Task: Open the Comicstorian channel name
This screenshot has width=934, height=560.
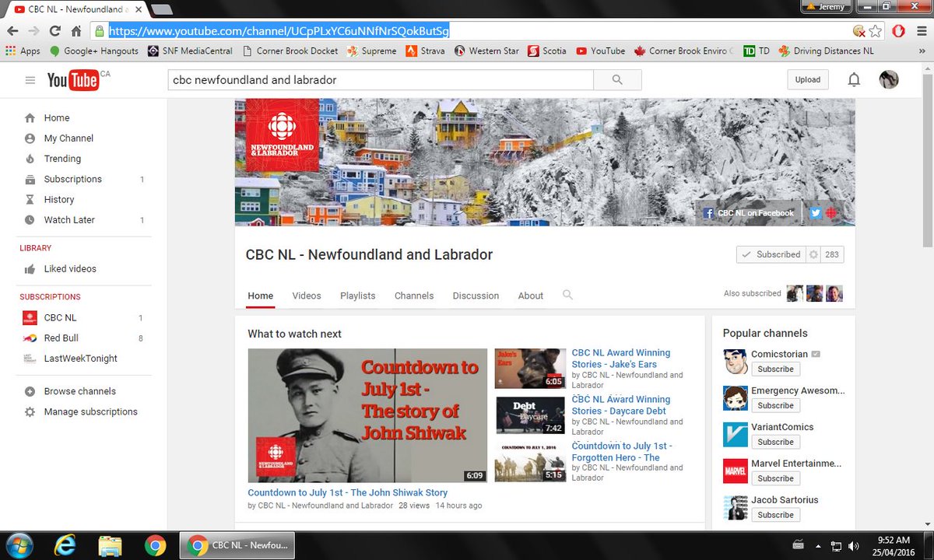Action: (779, 354)
